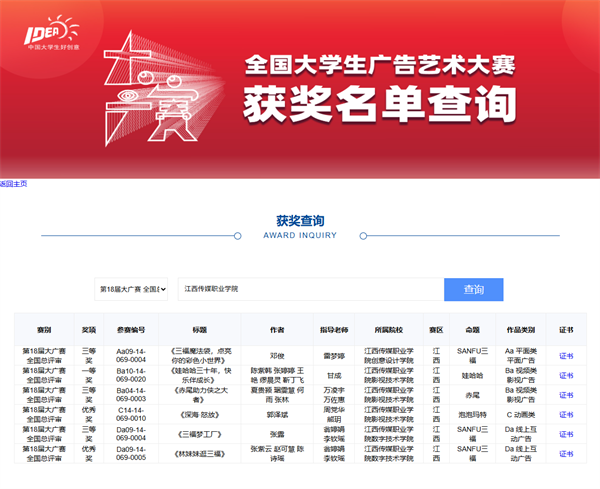Open certificate for Da09-14-069-0005 entry
Image resolution: width=600 pixels, height=489 pixels.
[x=566, y=453]
